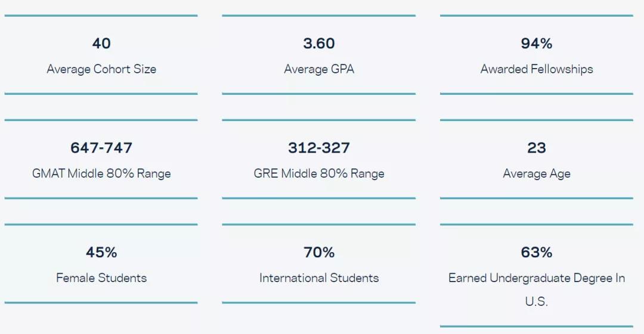Image resolution: width=644 pixels, height=334 pixels.
Task: Click the 3.60 GPA value
Action: [x=319, y=44]
